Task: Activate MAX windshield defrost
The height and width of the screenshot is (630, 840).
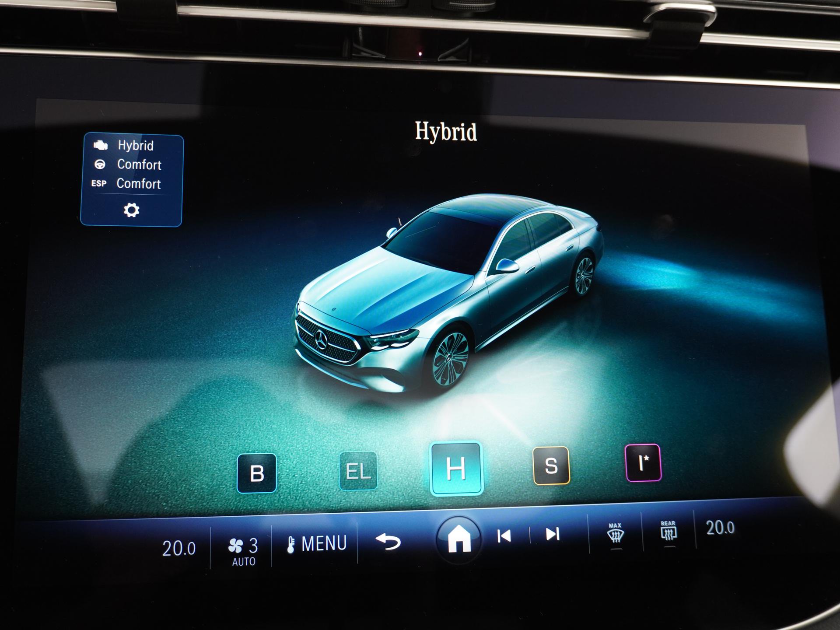Action: [615, 533]
